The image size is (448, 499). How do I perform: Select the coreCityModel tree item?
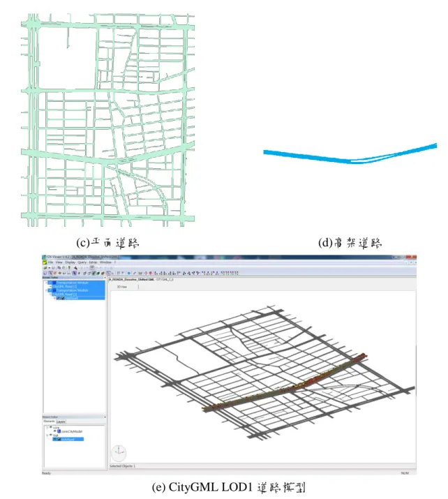(x=72, y=431)
